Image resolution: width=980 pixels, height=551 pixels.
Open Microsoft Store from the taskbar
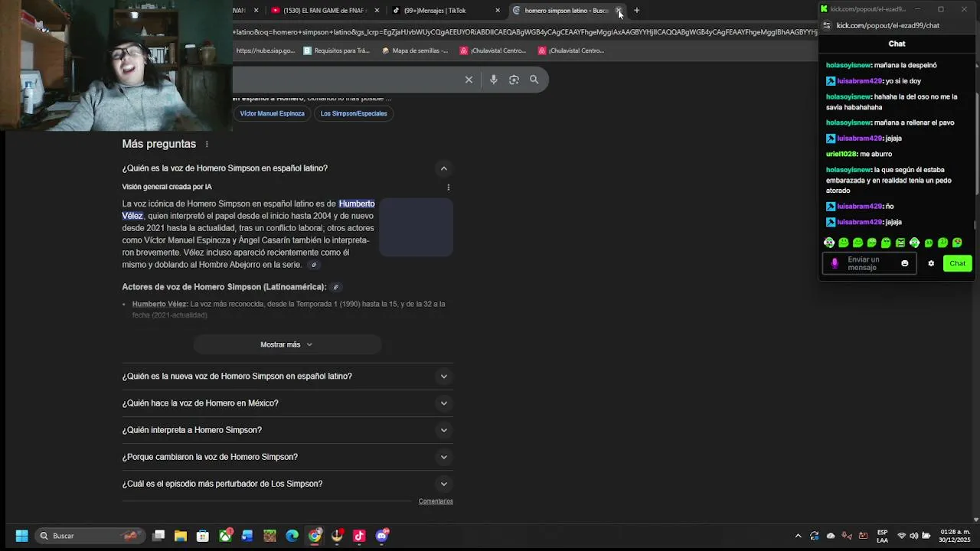[x=203, y=536]
